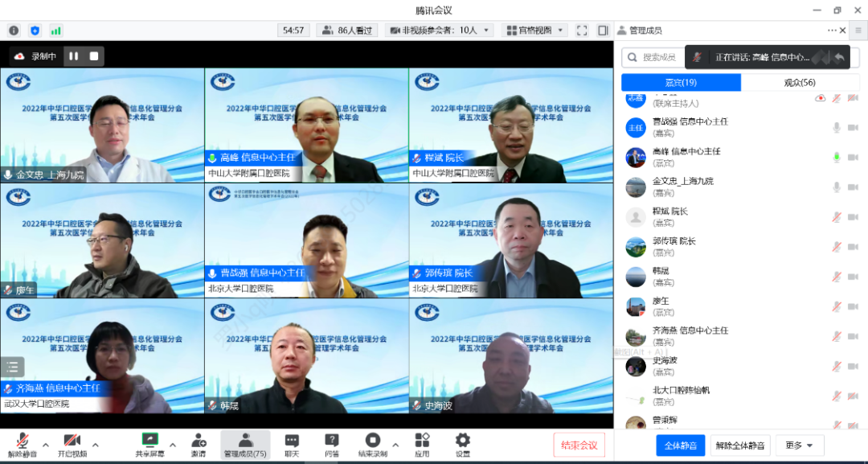
Task: Pause the recording in the 录制中 bar
Action: point(73,56)
